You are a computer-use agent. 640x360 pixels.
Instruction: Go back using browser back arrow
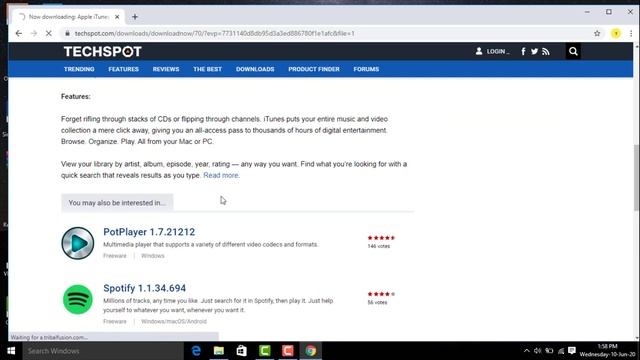[x=19, y=33]
